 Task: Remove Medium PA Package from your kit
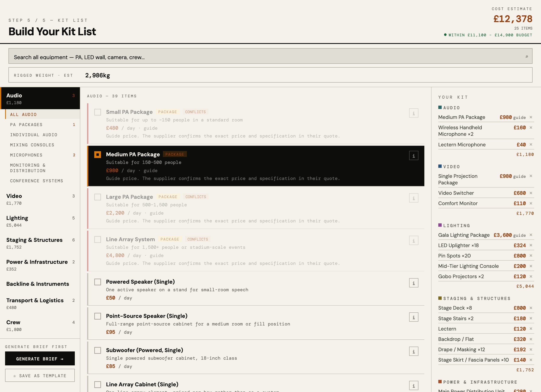point(531,117)
